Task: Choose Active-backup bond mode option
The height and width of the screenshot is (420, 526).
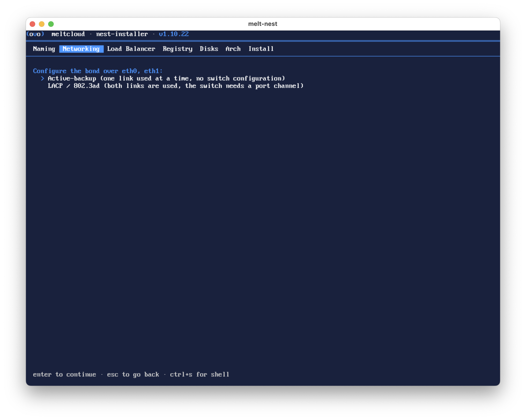Action: pos(166,78)
